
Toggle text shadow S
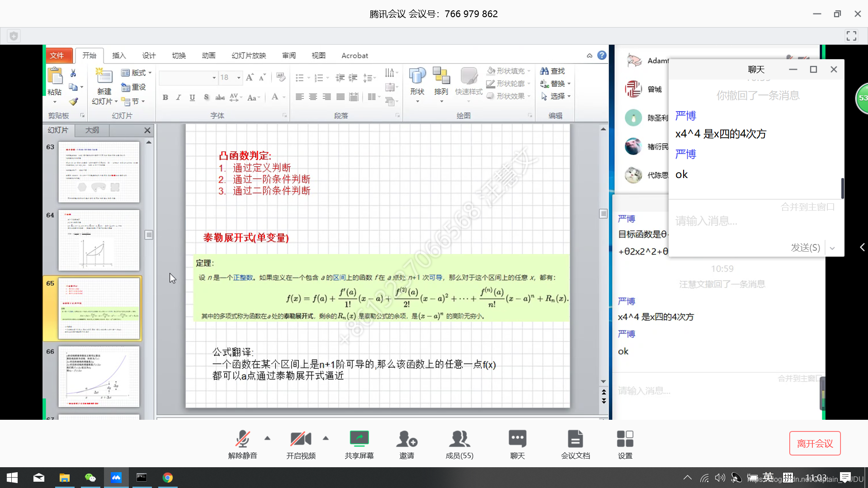pos(206,97)
